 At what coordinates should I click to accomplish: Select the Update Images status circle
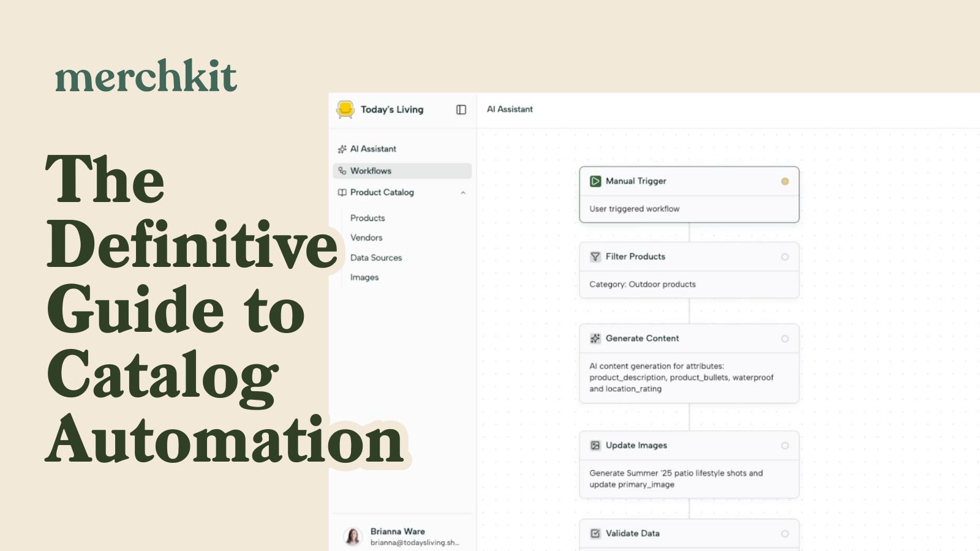pos(785,446)
